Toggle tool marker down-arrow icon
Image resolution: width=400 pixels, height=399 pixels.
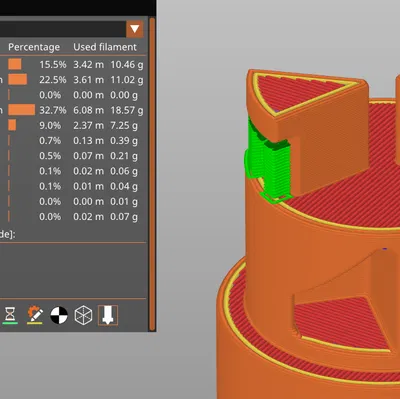(x=108, y=315)
